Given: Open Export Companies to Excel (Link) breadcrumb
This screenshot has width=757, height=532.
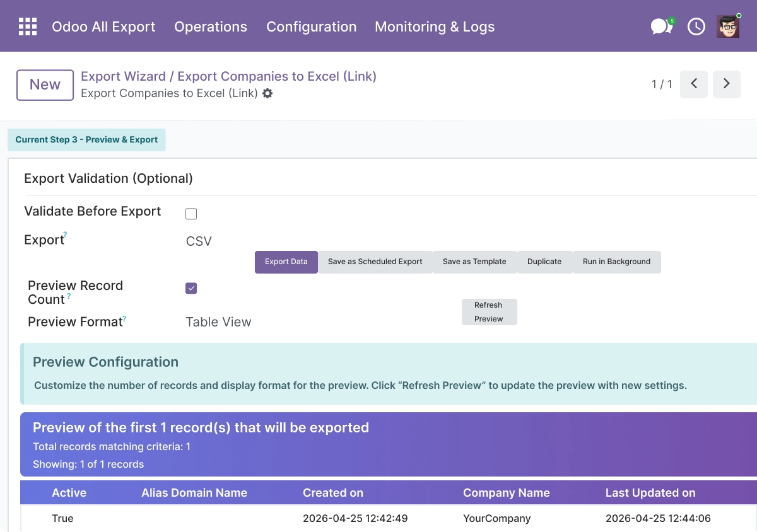Looking at the screenshot, I should (x=277, y=76).
